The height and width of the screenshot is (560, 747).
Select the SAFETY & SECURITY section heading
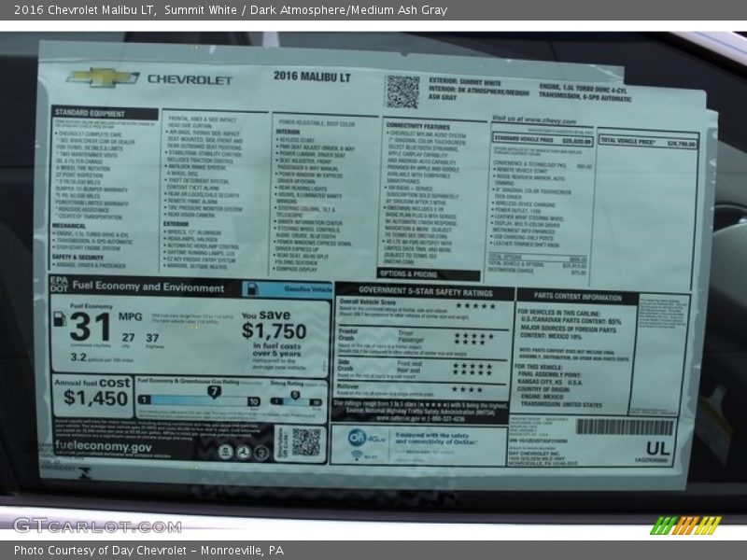point(78,257)
